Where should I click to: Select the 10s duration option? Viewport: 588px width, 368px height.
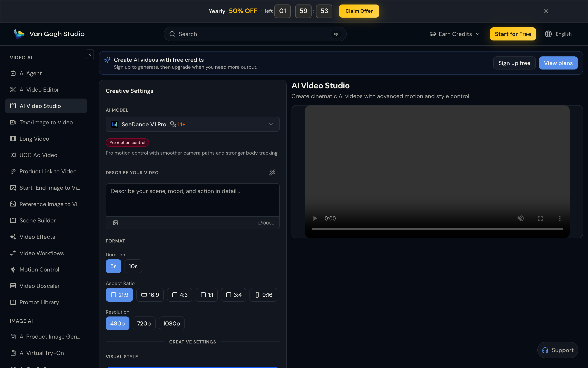(133, 266)
